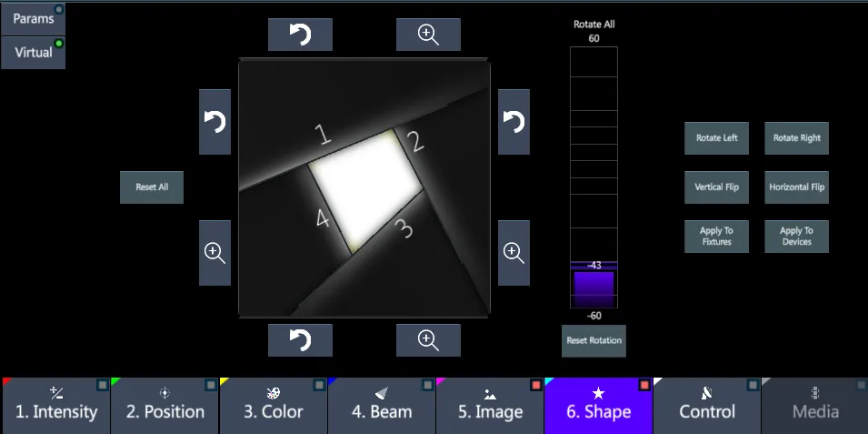Open the 1. Intensity tab
868x434 pixels.
tap(56, 406)
